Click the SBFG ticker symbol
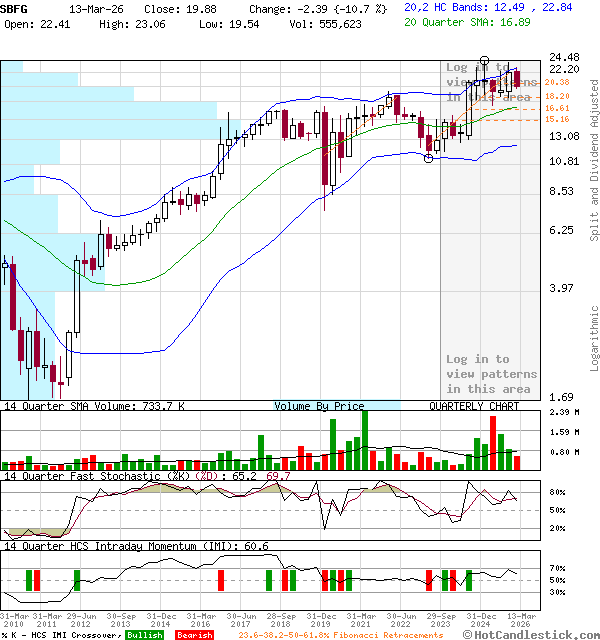Screen dimensions: 600x640 [x=15, y=8]
